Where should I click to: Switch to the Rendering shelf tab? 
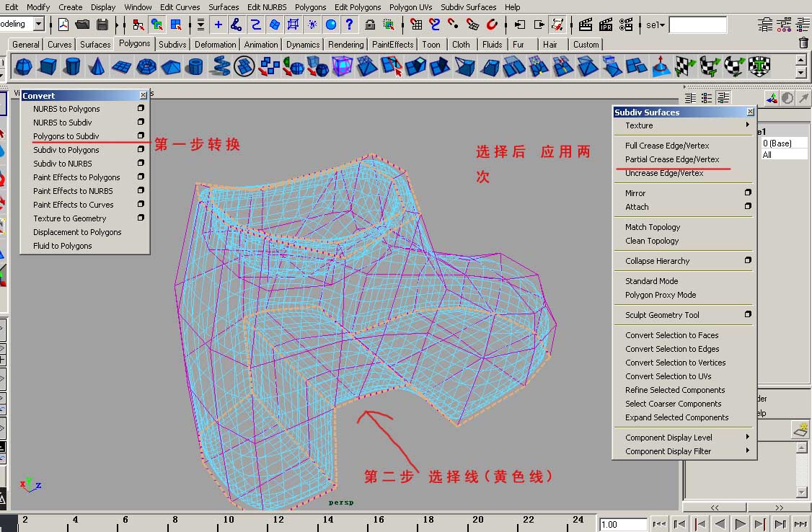tap(346, 45)
